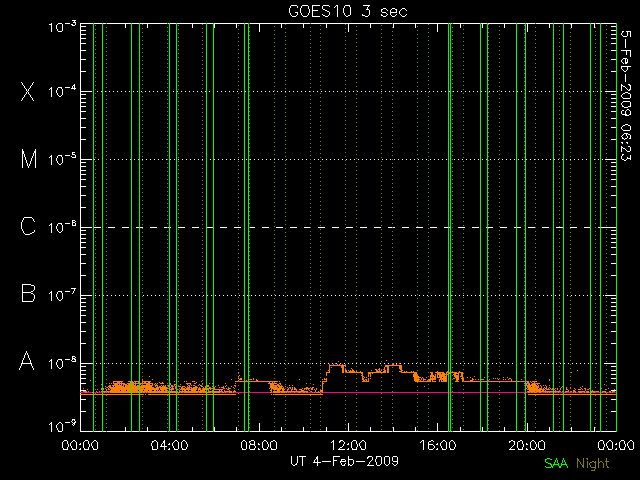Click the X flare class label
The width and height of the screenshot is (640, 480).
(27, 91)
